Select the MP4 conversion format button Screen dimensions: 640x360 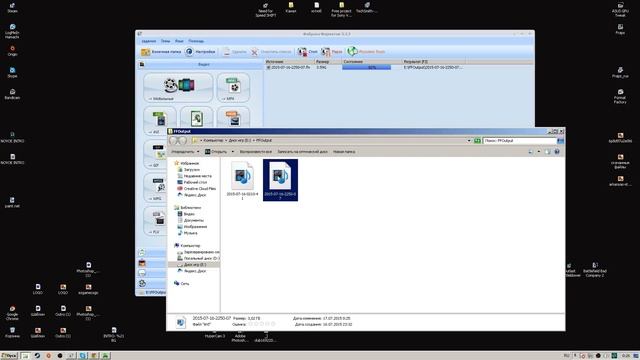(233, 87)
